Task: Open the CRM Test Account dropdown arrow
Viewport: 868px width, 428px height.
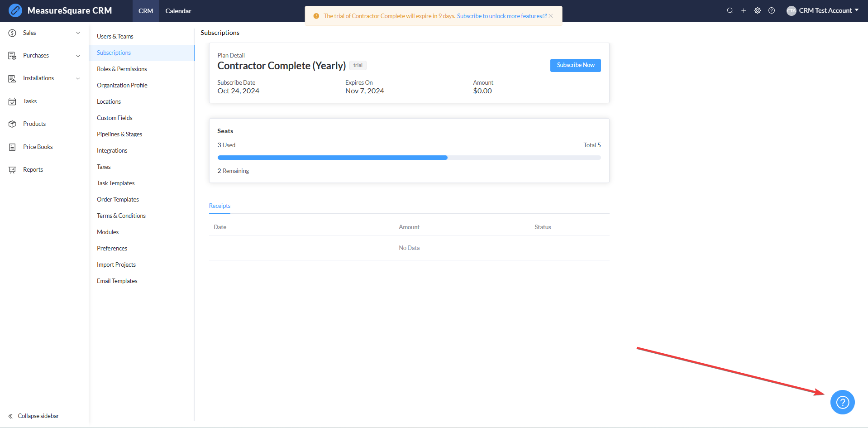Action: [857, 10]
